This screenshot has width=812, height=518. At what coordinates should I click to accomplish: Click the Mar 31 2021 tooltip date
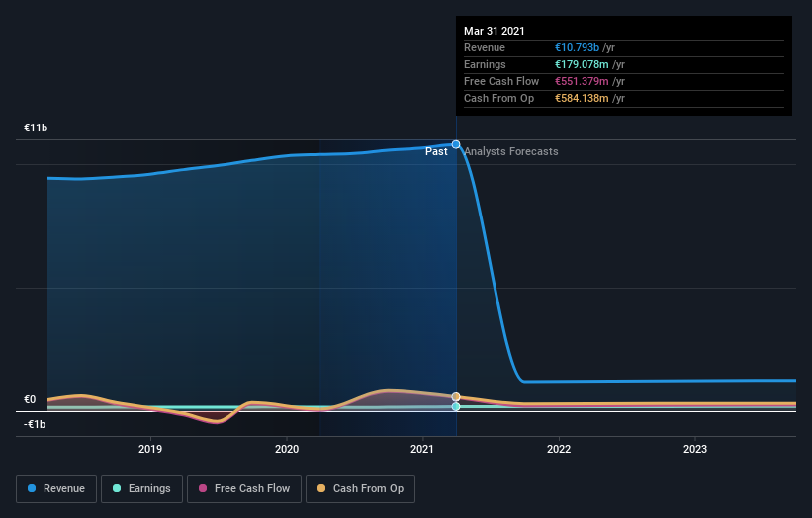pos(495,31)
